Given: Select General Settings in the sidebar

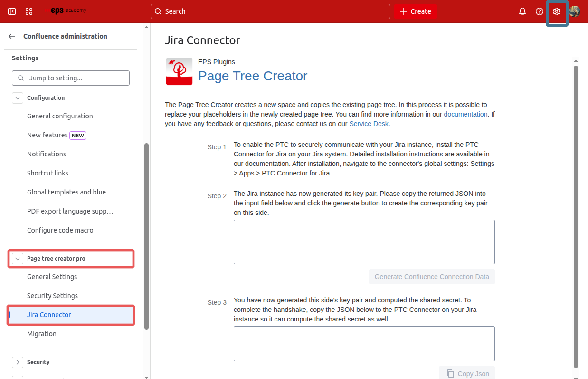Looking at the screenshot, I should [52, 276].
